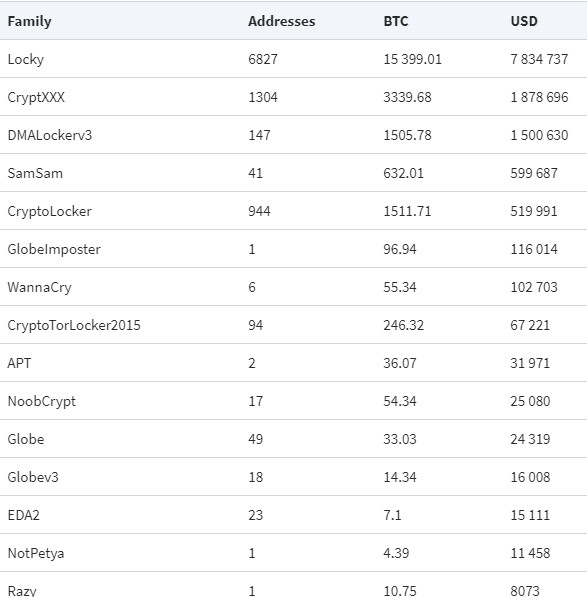The image size is (587, 597).
Task: Sort by the Addresses column header
Action: pos(282,21)
